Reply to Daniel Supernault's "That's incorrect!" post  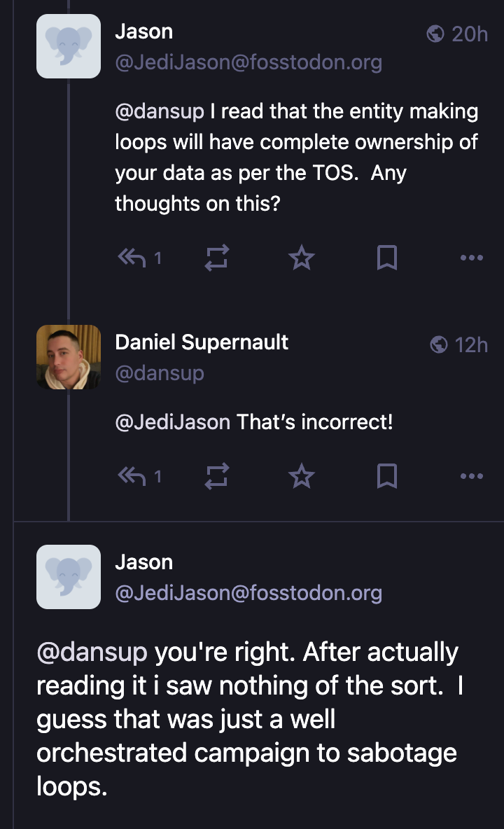pos(132,477)
